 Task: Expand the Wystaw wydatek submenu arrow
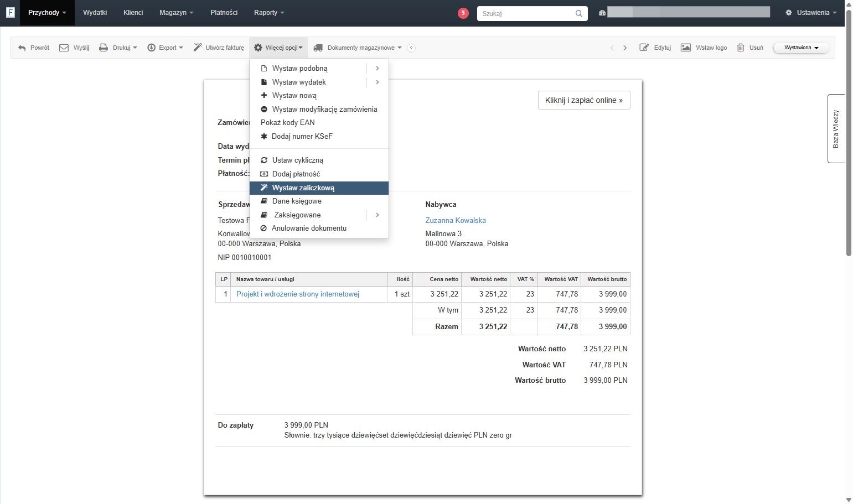click(378, 82)
